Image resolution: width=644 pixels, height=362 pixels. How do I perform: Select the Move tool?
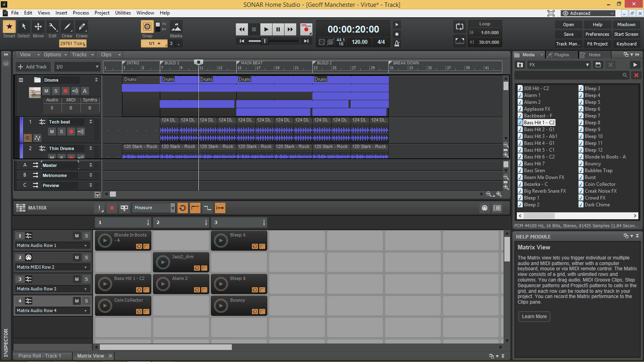pos(38,27)
